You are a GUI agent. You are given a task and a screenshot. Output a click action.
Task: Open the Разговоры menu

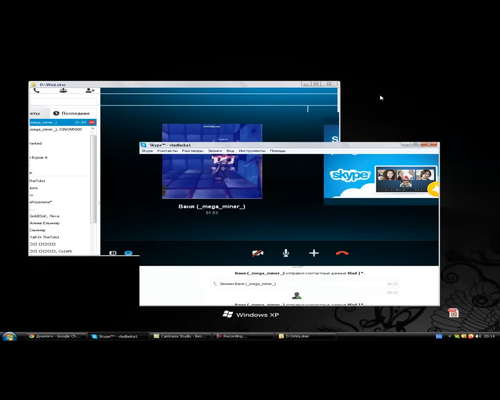point(193,151)
